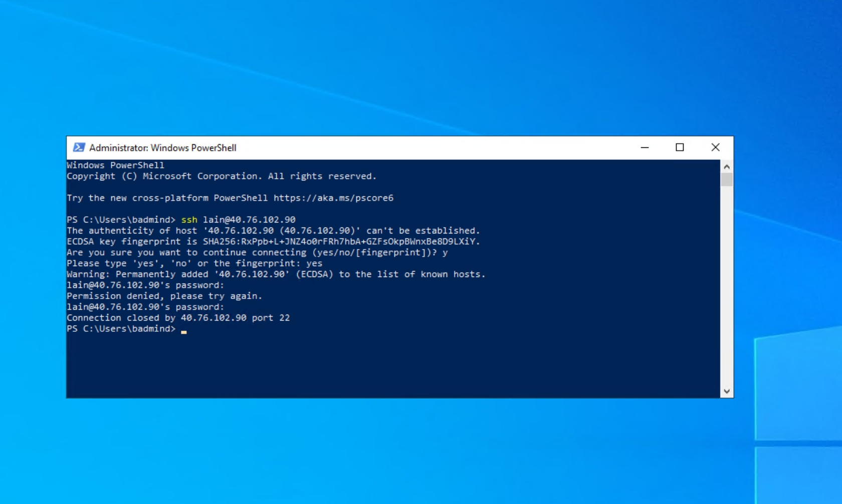Maximize the PowerShell window
This screenshot has height=504, width=842.
point(680,147)
